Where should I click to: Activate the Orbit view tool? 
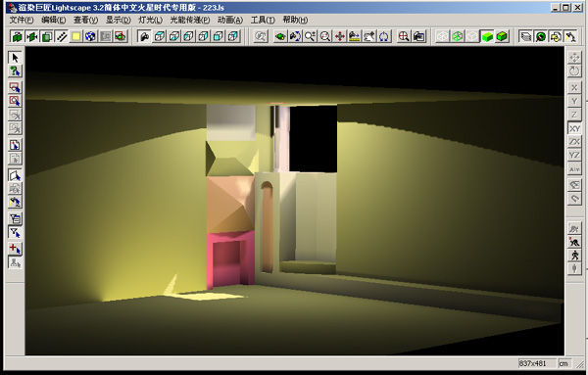[295, 36]
